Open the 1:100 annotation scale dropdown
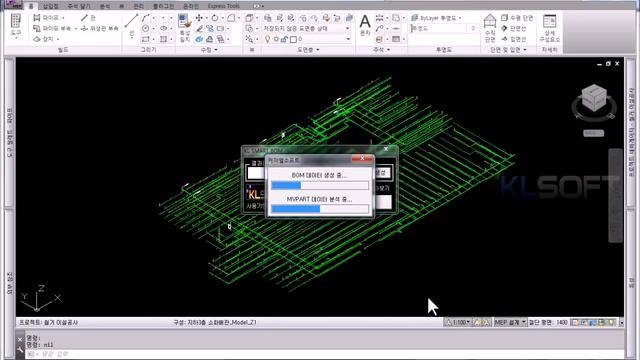Viewport: 640px width, 360px height. click(x=468, y=322)
